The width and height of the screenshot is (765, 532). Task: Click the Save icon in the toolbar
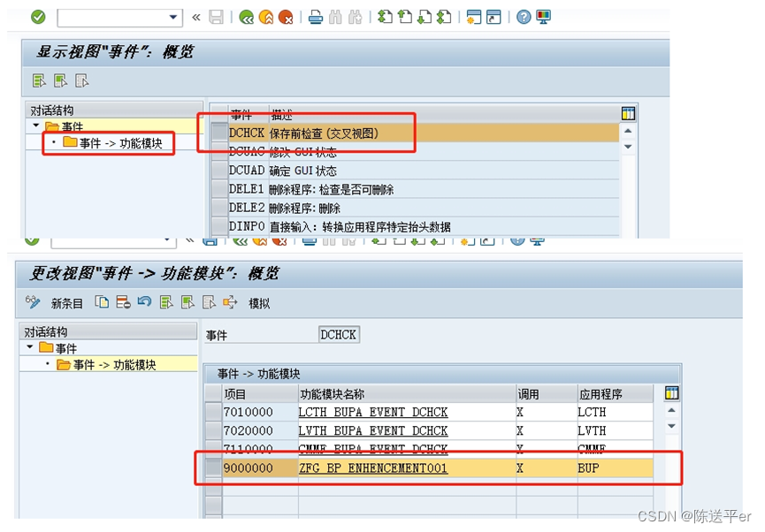[x=214, y=15]
